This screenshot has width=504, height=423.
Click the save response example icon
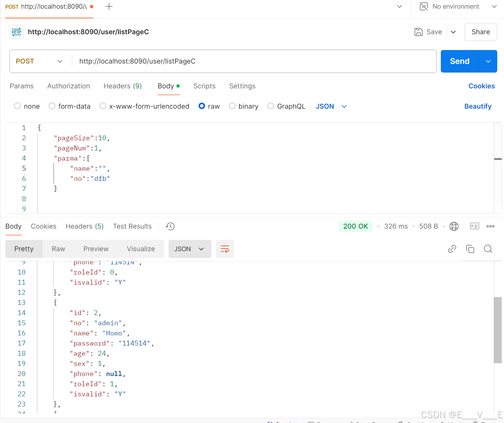pyautogui.click(x=475, y=226)
